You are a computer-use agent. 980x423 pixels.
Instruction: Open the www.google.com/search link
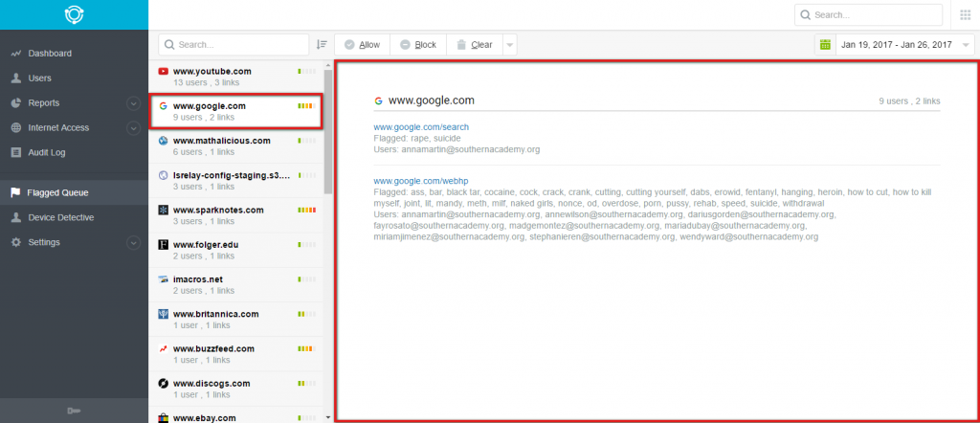[x=421, y=127]
